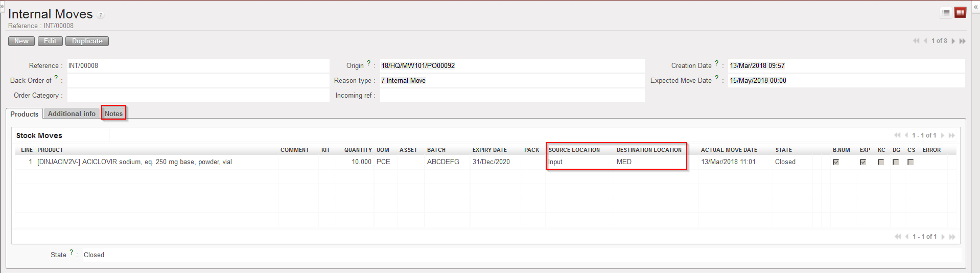This screenshot has width=980, height=273.
Task: Toggle the EXP checkbox in line 1
Action: click(863, 162)
